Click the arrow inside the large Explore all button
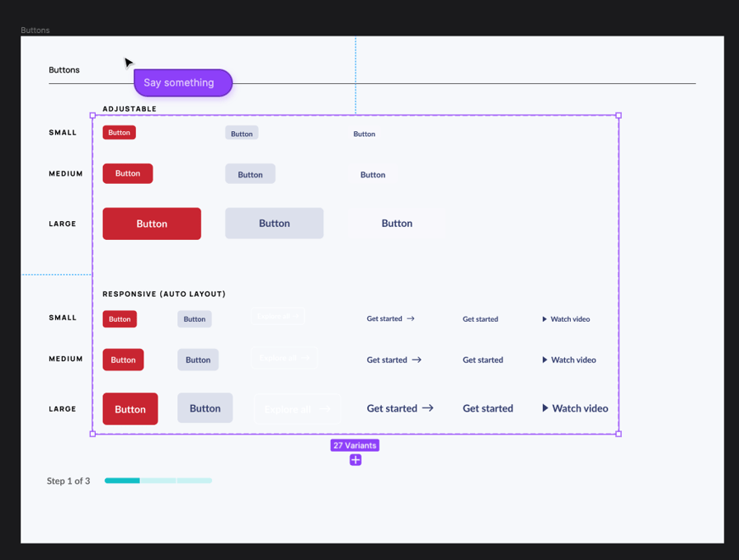The width and height of the screenshot is (739, 560). click(x=327, y=407)
